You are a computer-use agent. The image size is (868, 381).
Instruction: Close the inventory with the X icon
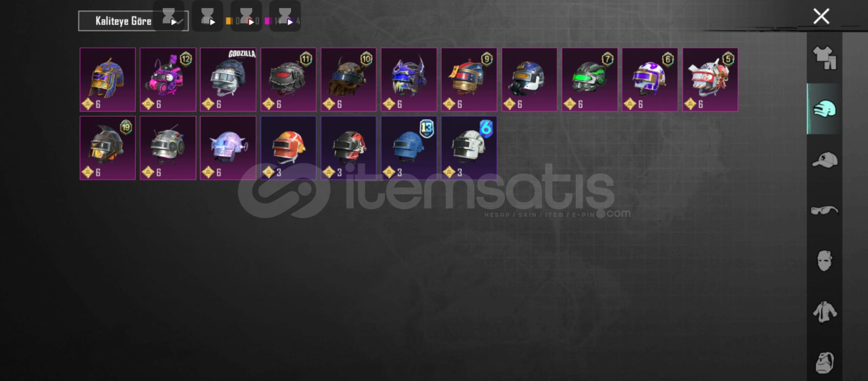(x=821, y=16)
